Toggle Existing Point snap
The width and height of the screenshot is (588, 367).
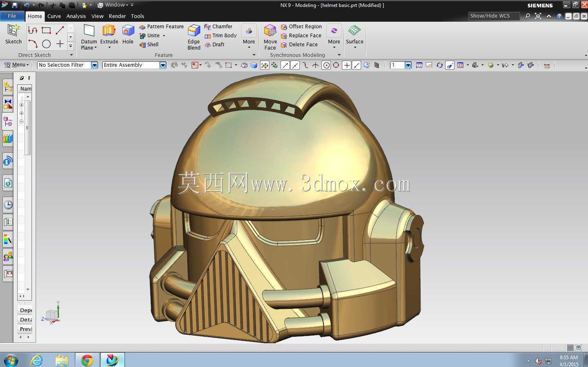click(346, 65)
